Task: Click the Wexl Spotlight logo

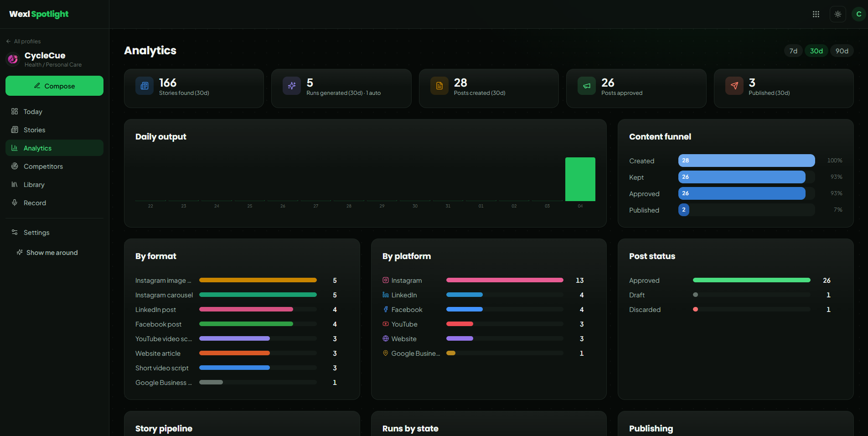Action: click(x=39, y=14)
